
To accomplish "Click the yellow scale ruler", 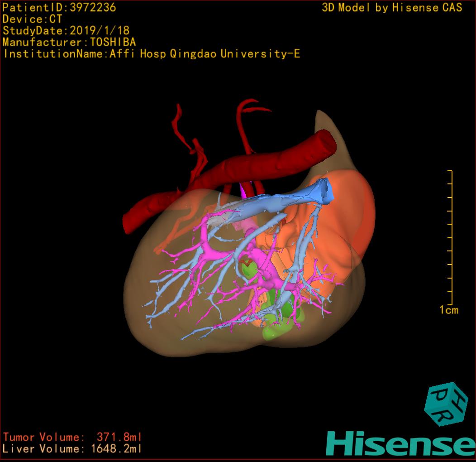I will coord(451,237).
